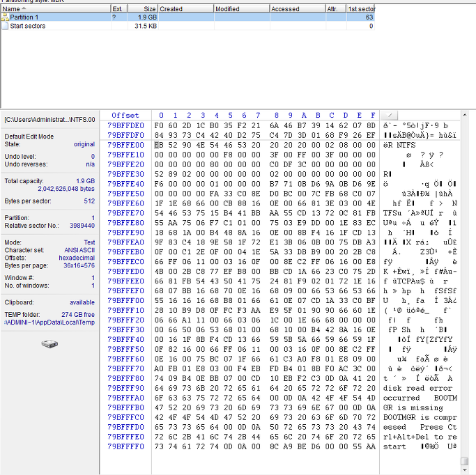The height and width of the screenshot is (475, 476).
Task: Toggle the Offsets hexadecimal value
Action: (x=77, y=258)
